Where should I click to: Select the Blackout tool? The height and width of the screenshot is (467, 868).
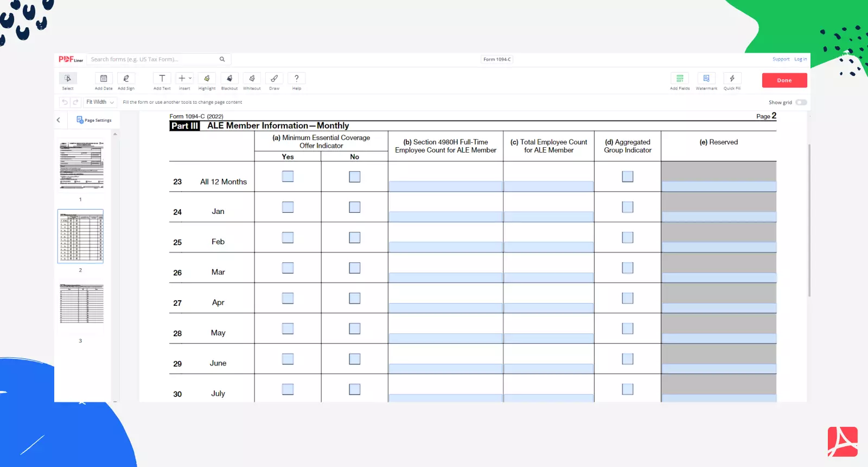229,81
